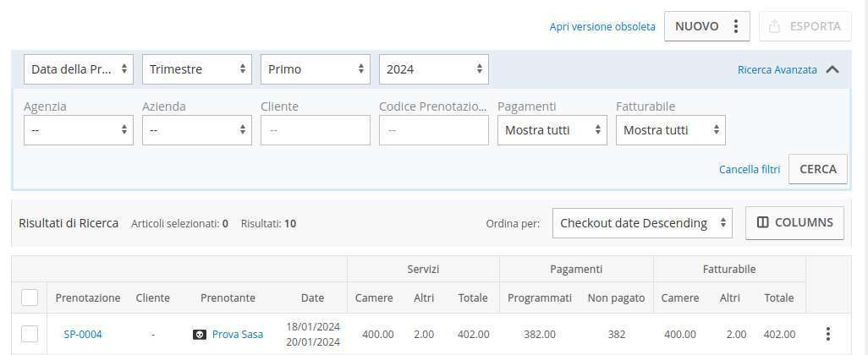Click the export icon on ESPORTA
The width and height of the screenshot is (868, 355).
[x=774, y=26]
